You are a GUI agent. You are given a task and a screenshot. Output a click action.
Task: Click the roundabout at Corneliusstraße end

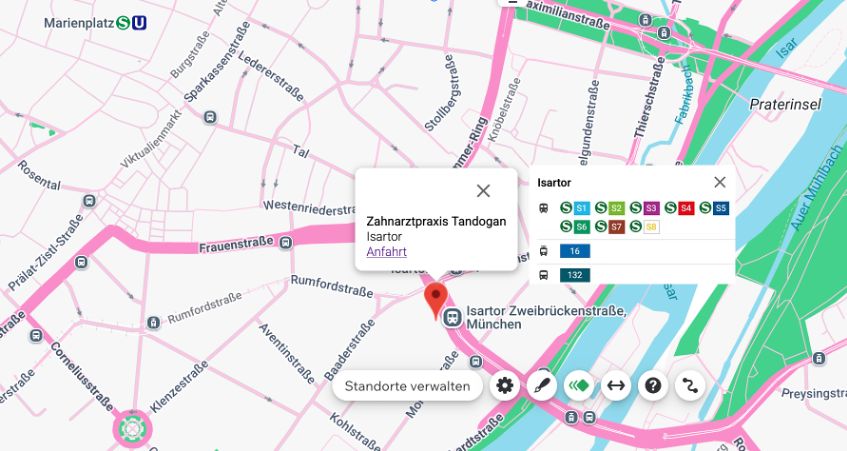[131, 430]
